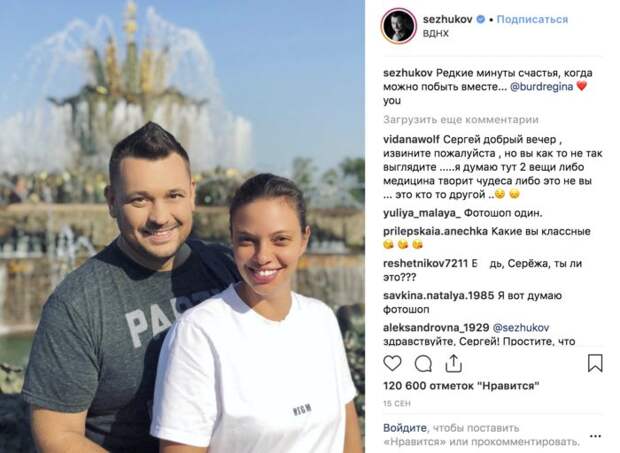The image size is (620, 453).
Task: Open the @burdregina mention
Action: click(x=541, y=87)
